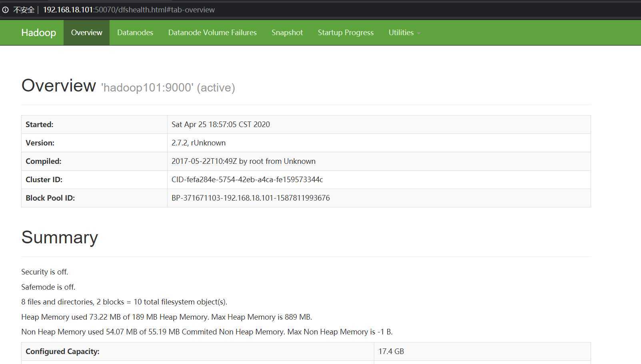The height and width of the screenshot is (364, 641).
Task: Click the Version: label cell
Action: 40,143
